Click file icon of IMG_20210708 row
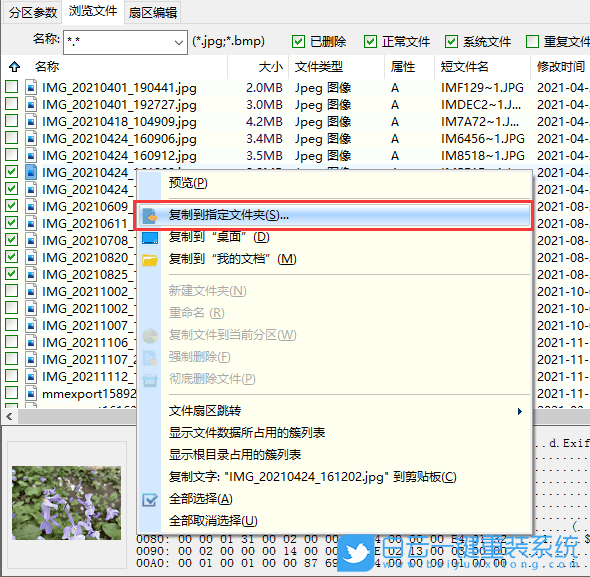Screen dimensions: 590x577 [x=31, y=240]
